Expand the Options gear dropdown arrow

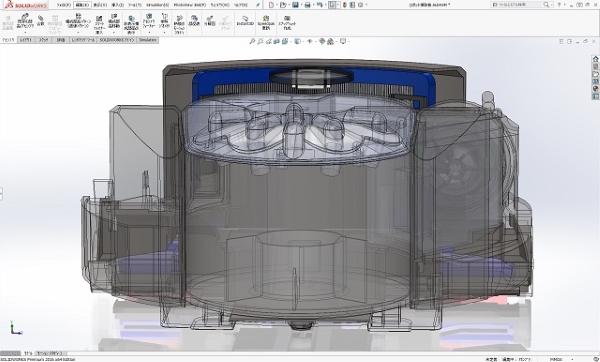(x=366, y=5)
